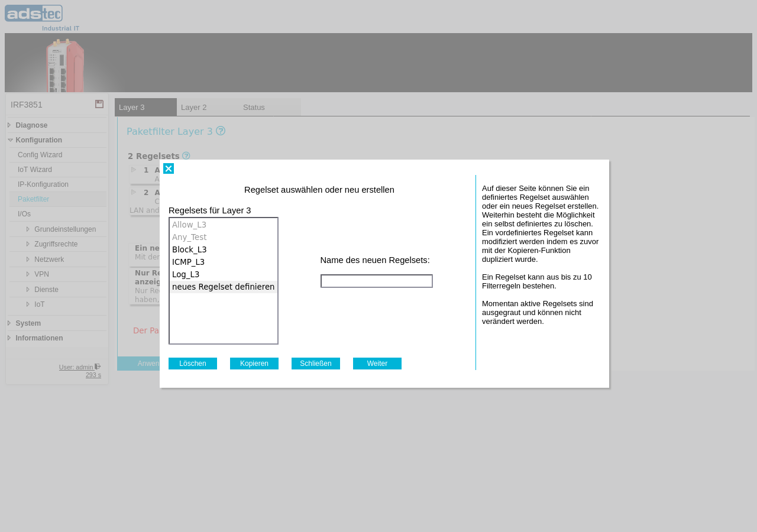Select 'neues Regelset definieren' list entry

tap(224, 287)
